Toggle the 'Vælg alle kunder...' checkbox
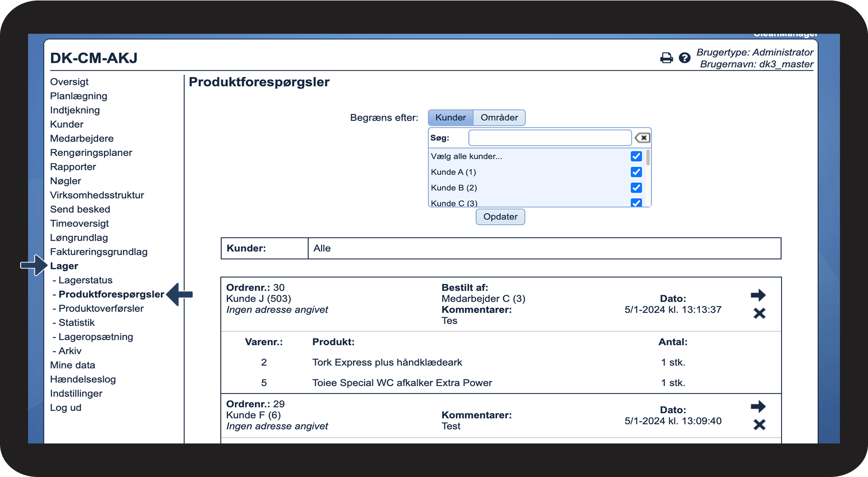The height and width of the screenshot is (477, 868). [636, 156]
